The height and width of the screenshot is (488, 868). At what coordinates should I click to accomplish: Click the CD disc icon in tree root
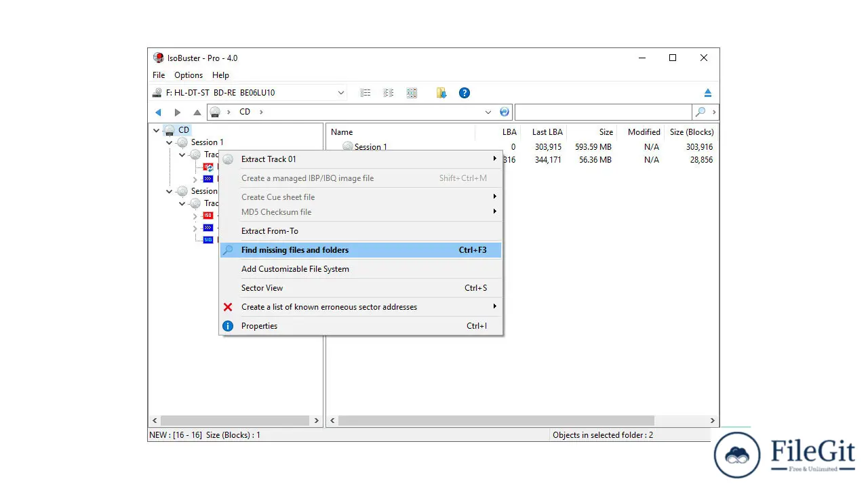point(170,130)
